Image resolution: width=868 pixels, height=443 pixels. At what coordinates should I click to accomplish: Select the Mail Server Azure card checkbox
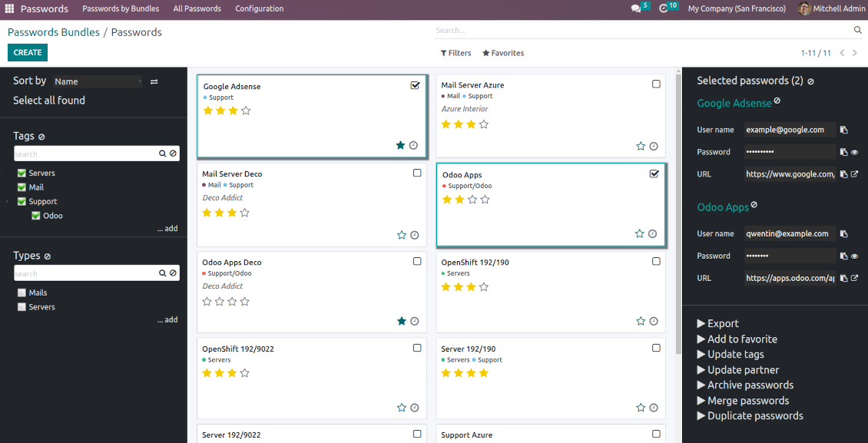(x=656, y=84)
